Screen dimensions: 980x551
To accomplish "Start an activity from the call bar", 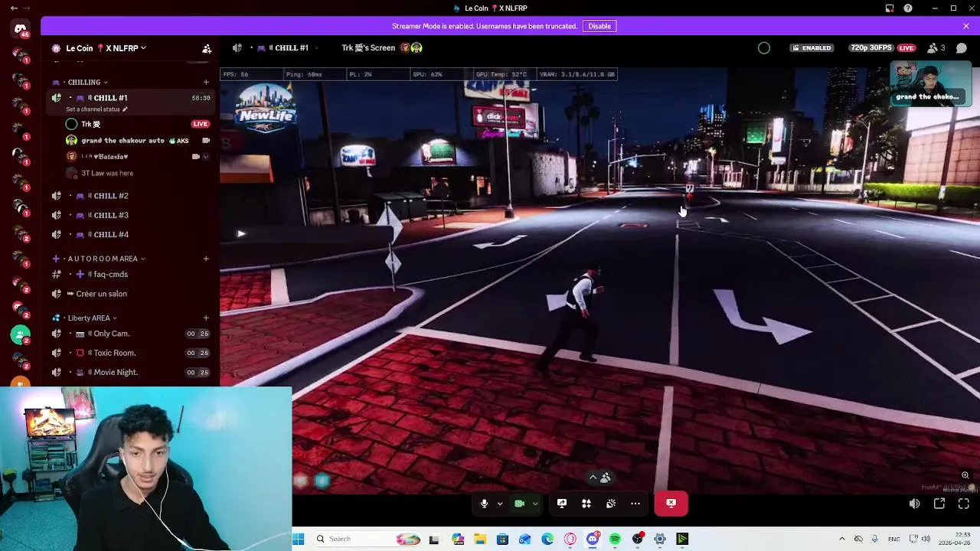I will pyautogui.click(x=586, y=504).
